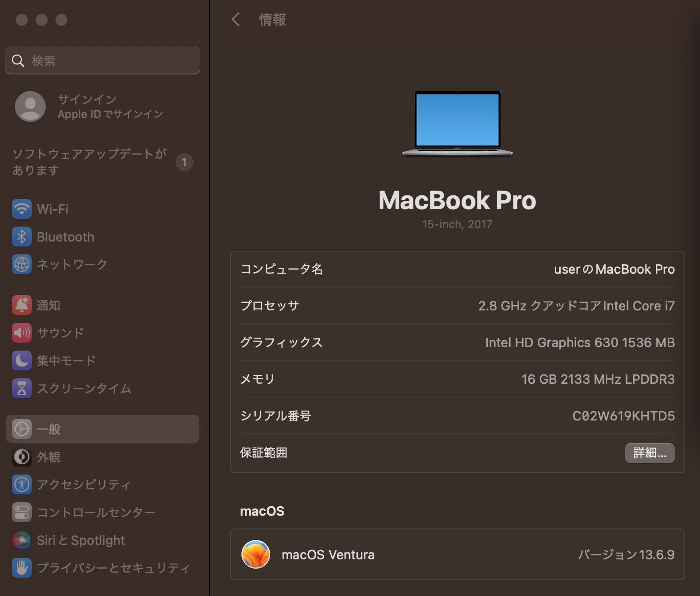Go back with the chevron button
Viewport: 700px width, 596px height.
(x=235, y=20)
